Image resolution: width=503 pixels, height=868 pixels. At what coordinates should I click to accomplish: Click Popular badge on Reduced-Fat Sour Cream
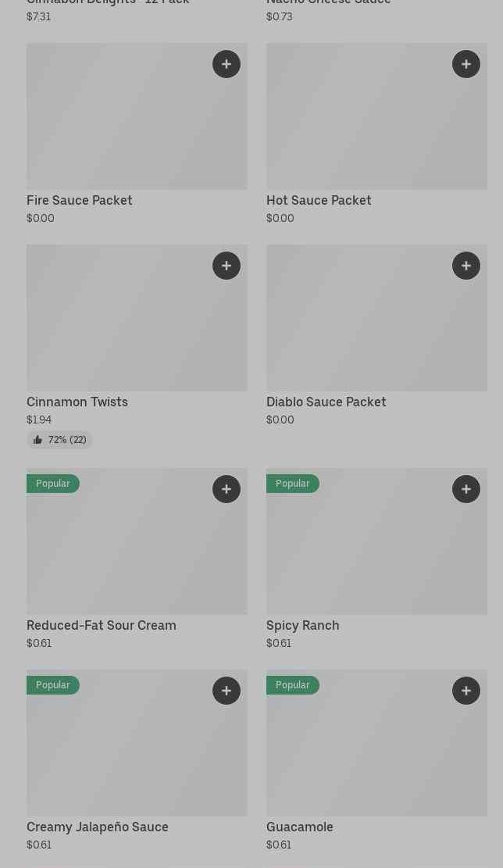(53, 484)
